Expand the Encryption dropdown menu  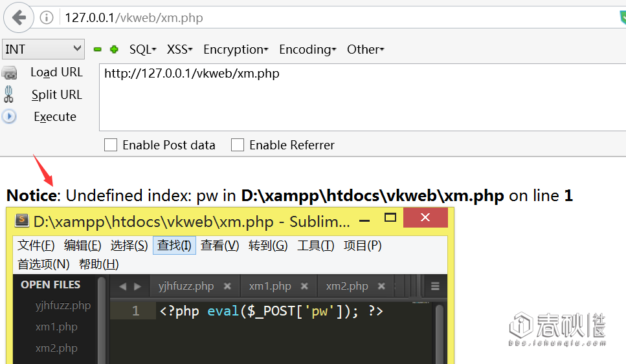(236, 49)
